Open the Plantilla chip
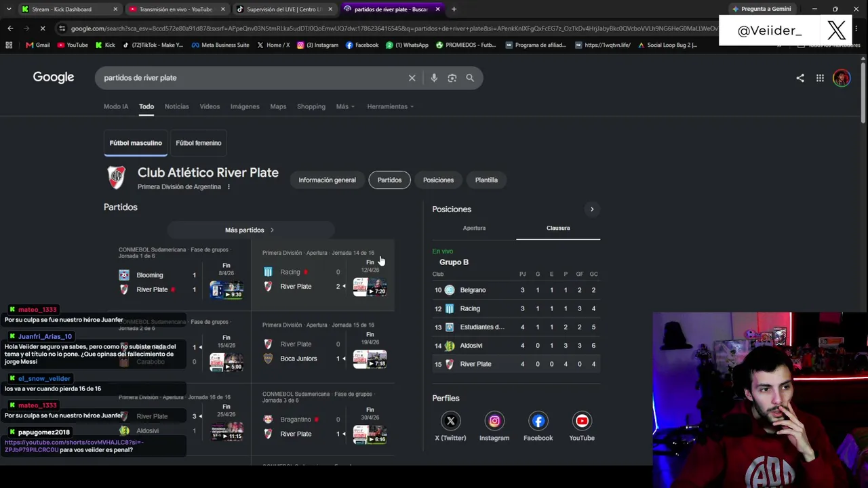Image resolution: width=868 pixels, height=488 pixels. click(486, 180)
